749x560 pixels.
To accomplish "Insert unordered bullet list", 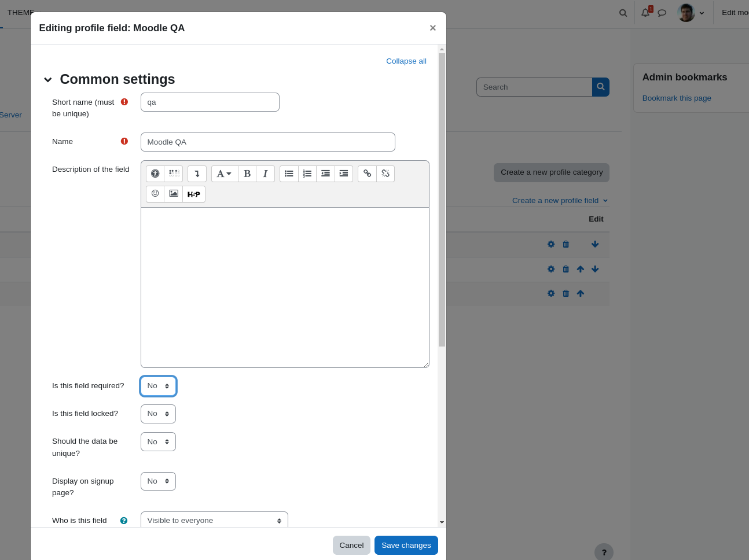I will [x=289, y=174].
